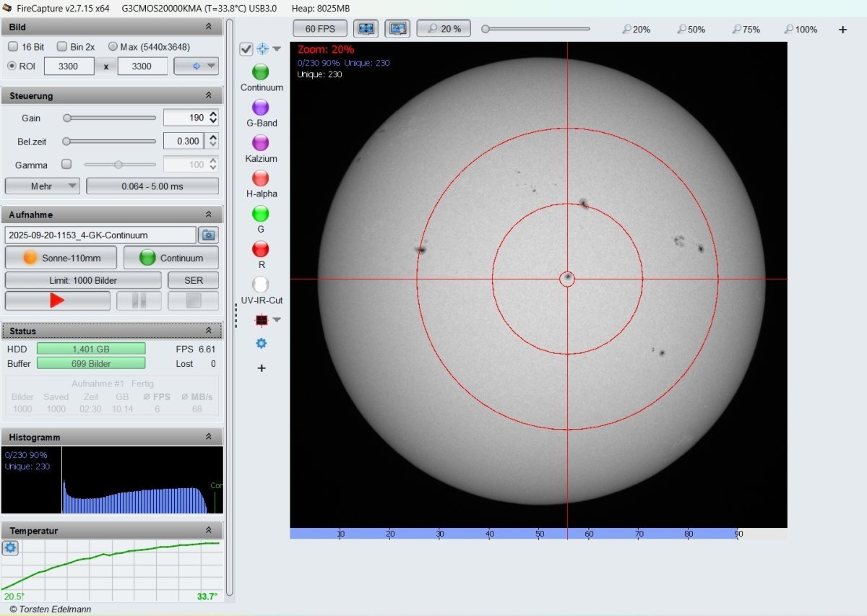Screen dimensions: 867x616
Task: Click the 20 % zoom button
Action: [x=444, y=29]
